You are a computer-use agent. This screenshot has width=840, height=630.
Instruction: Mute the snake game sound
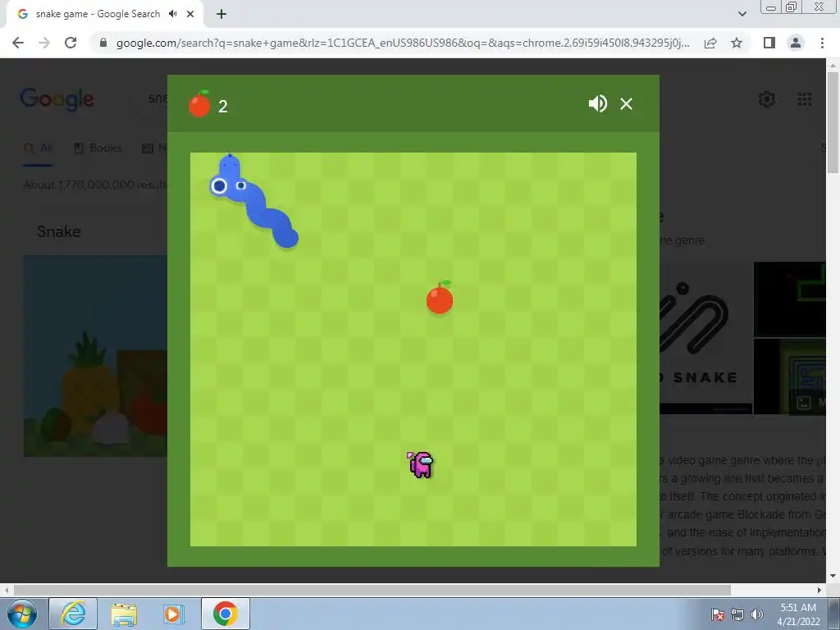point(597,103)
